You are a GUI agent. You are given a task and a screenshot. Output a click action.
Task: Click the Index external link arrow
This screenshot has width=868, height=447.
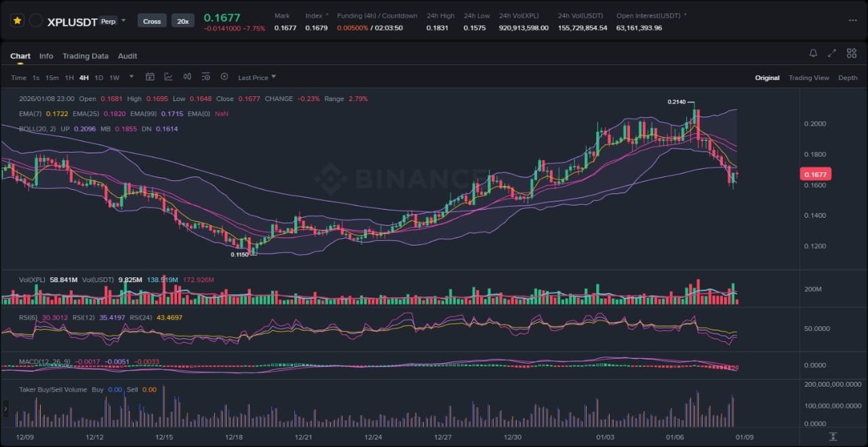point(327,15)
